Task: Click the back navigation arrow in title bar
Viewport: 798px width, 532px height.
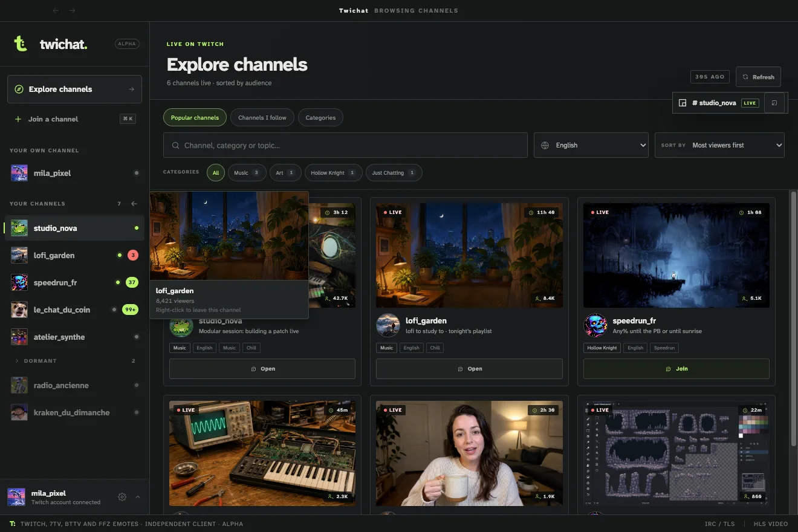Action: (x=56, y=10)
